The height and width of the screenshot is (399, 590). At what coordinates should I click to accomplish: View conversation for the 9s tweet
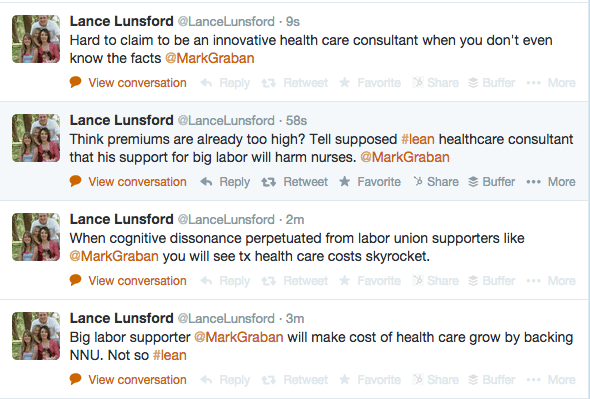128,83
